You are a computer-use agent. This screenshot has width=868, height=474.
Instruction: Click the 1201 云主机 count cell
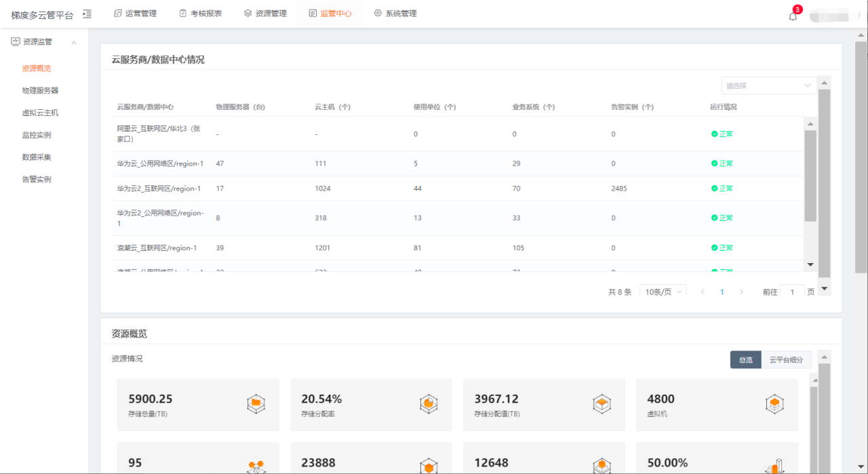tap(323, 248)
